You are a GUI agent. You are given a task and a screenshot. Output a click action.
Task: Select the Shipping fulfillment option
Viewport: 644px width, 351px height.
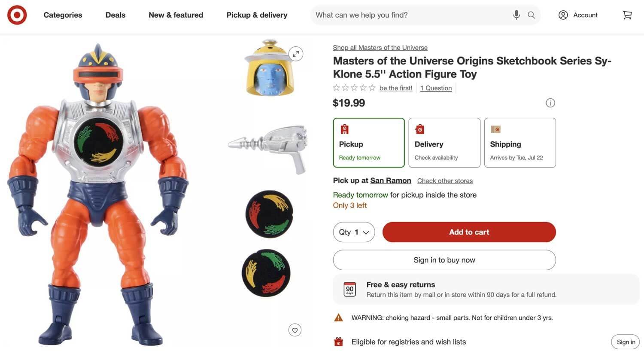click(x=520, y=142)
